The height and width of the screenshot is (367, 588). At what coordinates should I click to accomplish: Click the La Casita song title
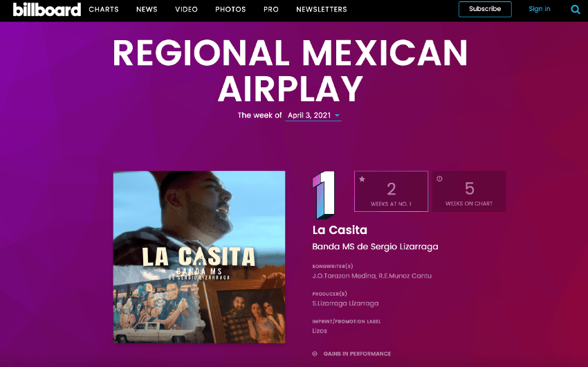click(340, 230)
